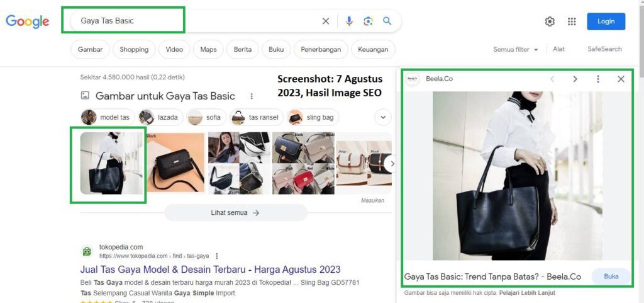The image size is (644, 303).
Task: Open the Google apps grid
Action: click(572, 21)
